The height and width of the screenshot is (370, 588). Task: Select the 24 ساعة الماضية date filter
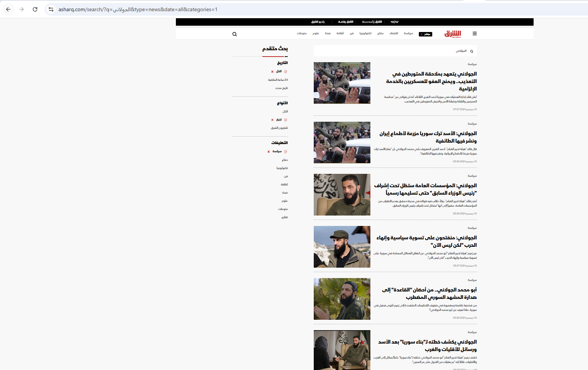point(278,80)
